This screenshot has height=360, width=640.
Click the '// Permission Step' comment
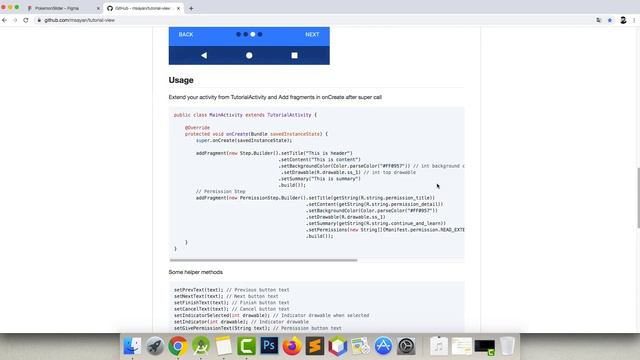click(x=220, y=191)
